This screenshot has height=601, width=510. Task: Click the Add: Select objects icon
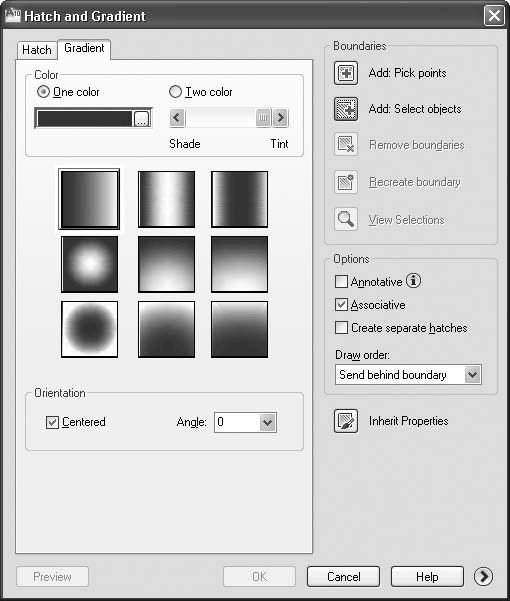(346, 109)
